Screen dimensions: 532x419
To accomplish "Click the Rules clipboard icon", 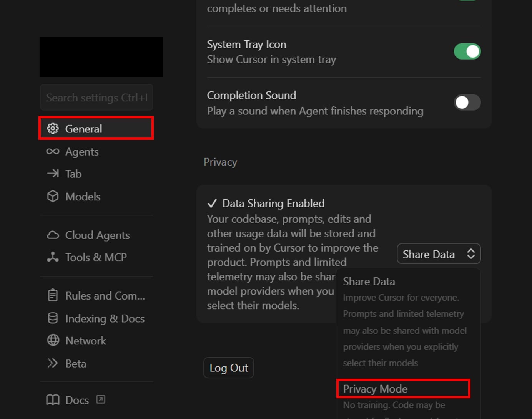I will coord(53,295).
